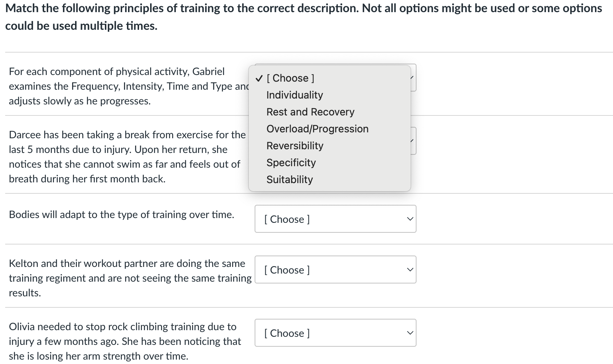Choose Specificity from the open menu
This screenshot has width=613, height=364.
point(291,163)
